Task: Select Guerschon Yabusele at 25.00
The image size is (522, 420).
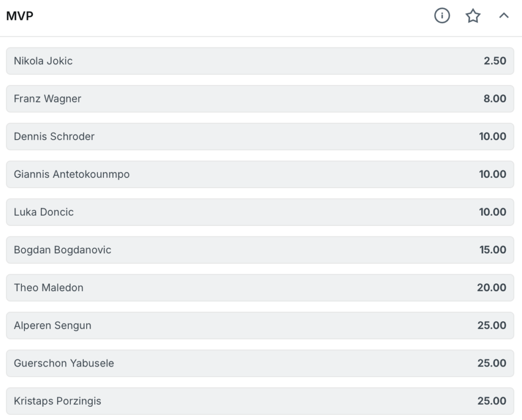Action: [260, 363]
